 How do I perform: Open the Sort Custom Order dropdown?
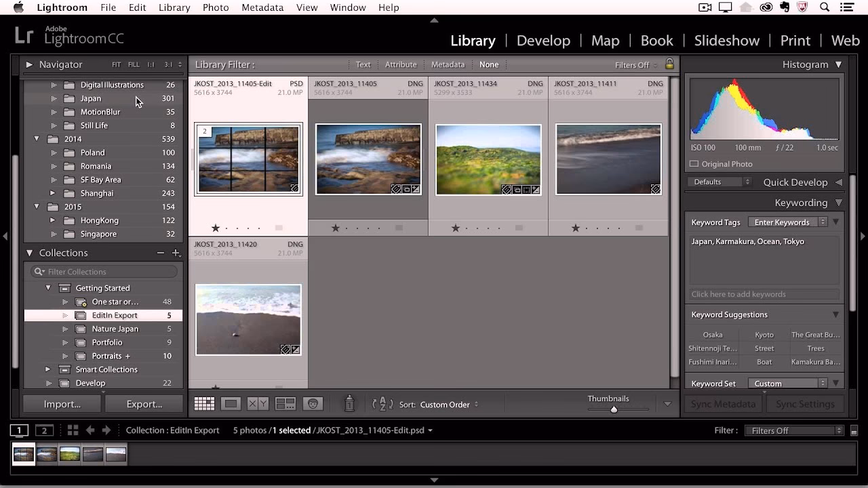[x=446, y=405]
